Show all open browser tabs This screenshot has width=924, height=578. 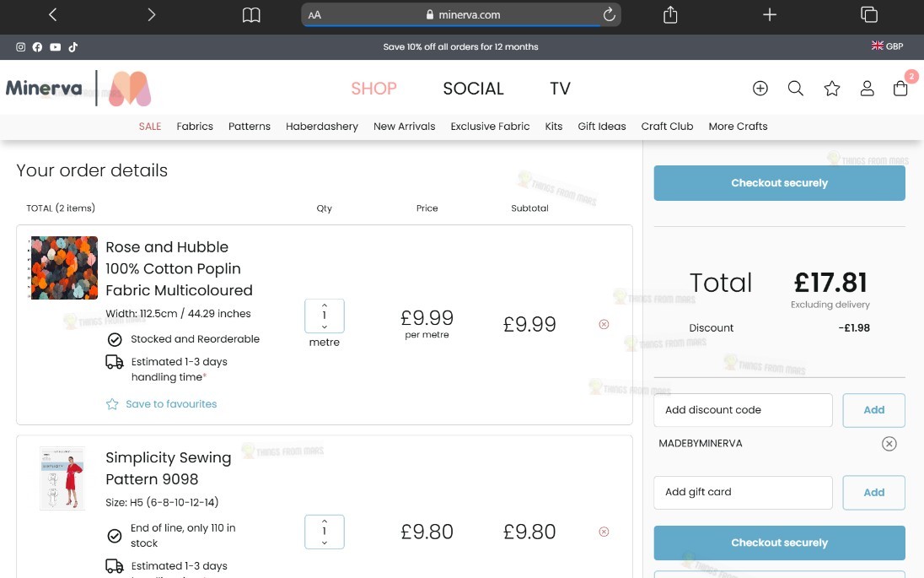coord(869,14)
